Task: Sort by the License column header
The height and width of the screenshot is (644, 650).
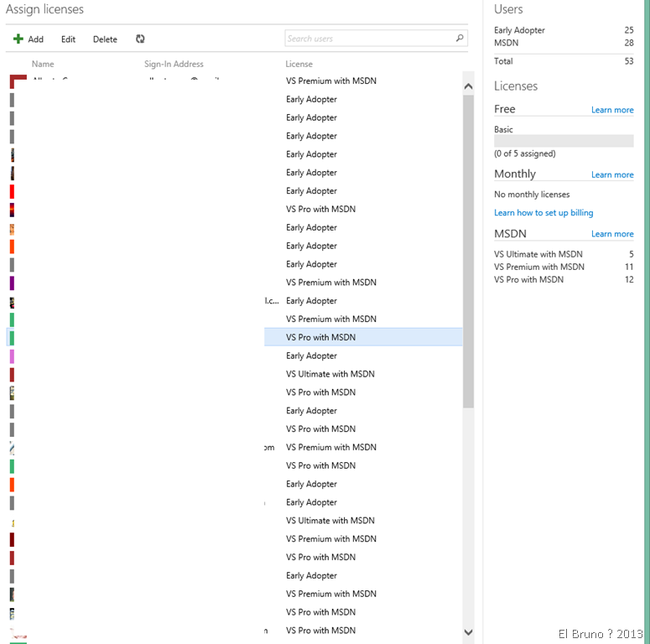Action: (299, 64)
